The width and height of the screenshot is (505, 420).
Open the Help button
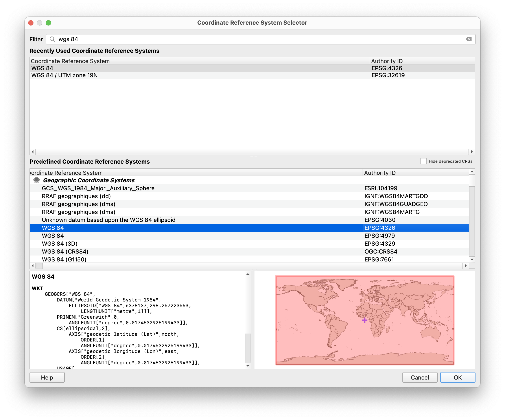47,378
